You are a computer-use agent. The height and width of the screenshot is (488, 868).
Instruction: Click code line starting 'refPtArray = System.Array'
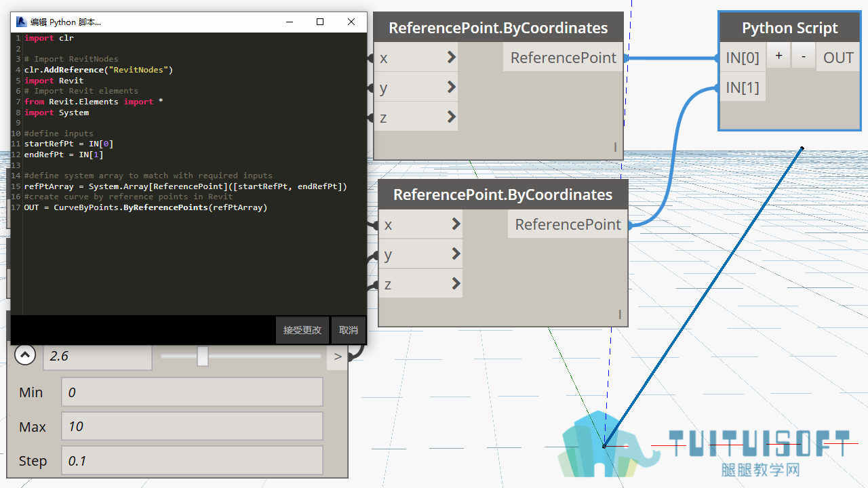click(185, 186)
